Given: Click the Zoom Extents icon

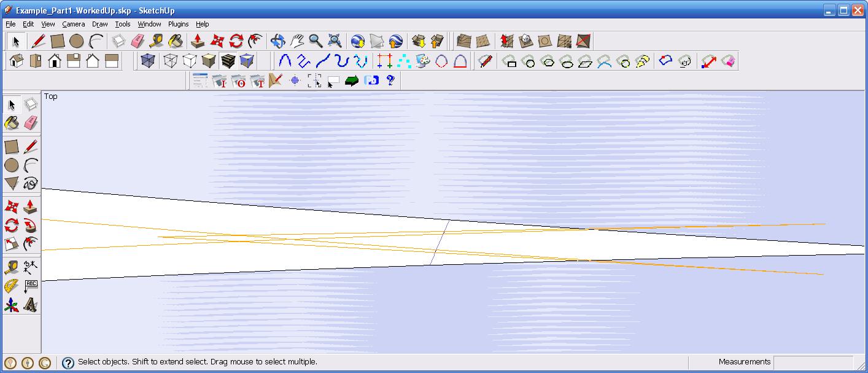Looking at the screenshot, I should pos(335,41).
